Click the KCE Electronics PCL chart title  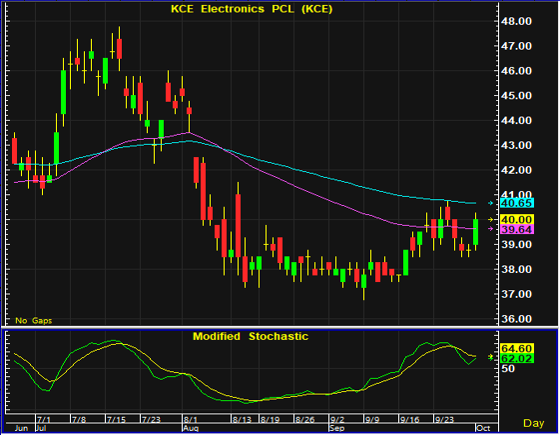tap(252, 9)
